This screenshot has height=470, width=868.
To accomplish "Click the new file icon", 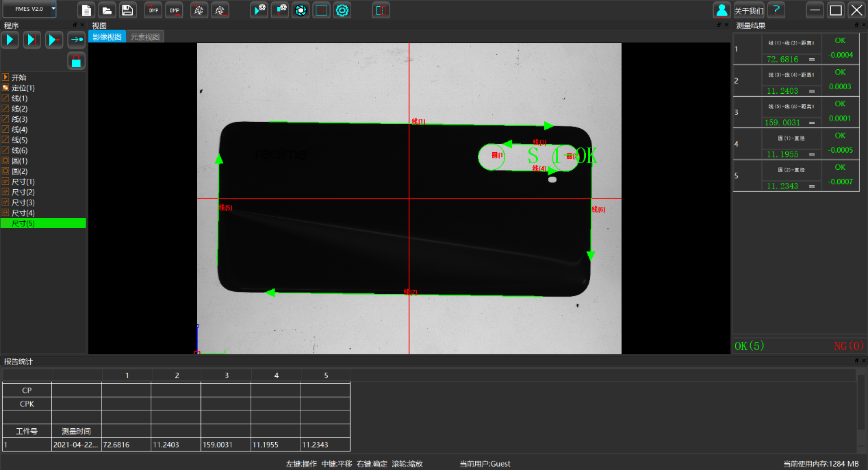I will 86,10.
